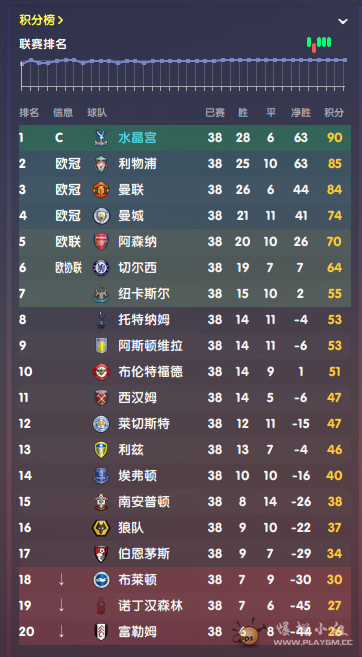362x657 pixels.
Task: Sort by the 净胜 column header
Action: 301,112
